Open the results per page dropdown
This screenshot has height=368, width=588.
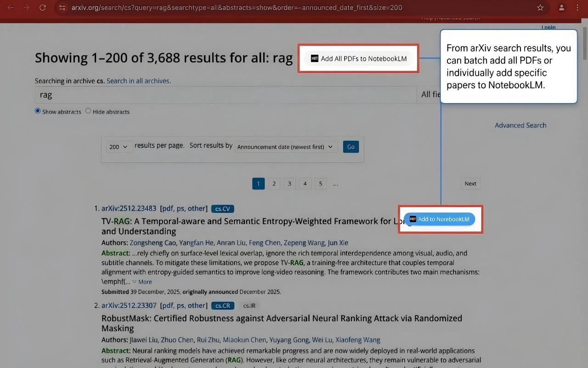click(x=119, y=146)
